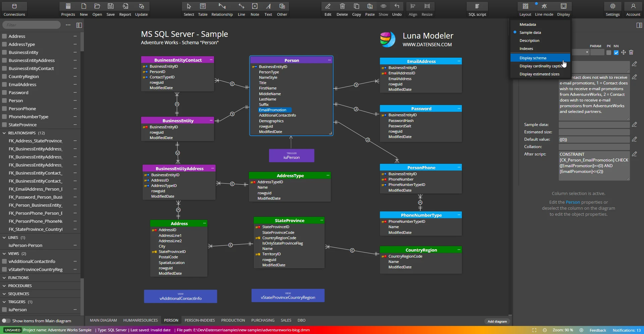Screen dimensions: 644x334
Task: Click the Delete toolbar icon
Action: click(342, 9)
